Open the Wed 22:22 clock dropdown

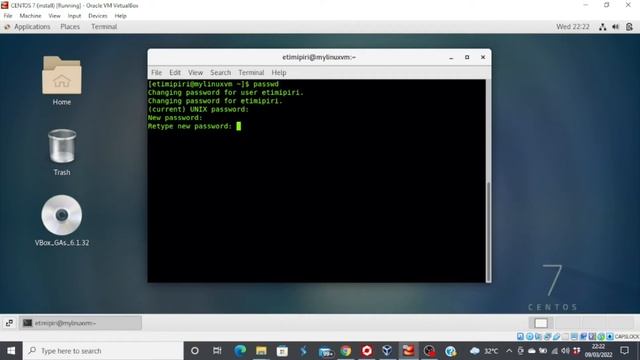click(573, 27)
